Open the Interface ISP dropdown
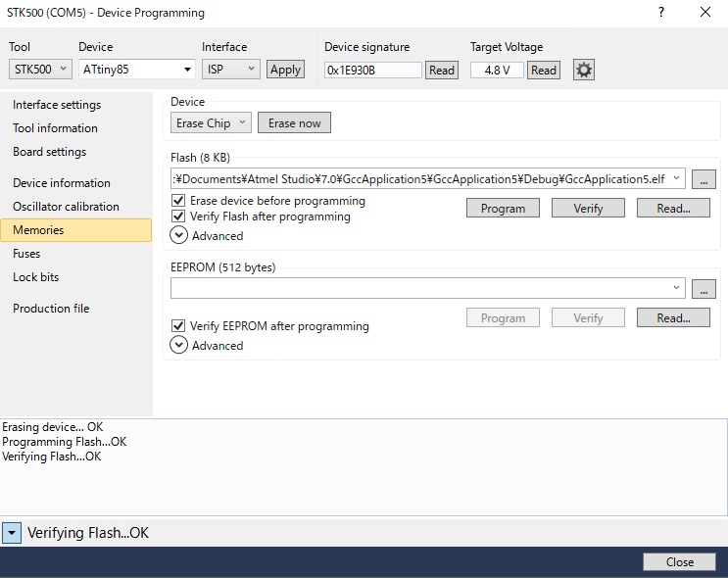This screenshot has width=728, height=578. click(231, 70)
